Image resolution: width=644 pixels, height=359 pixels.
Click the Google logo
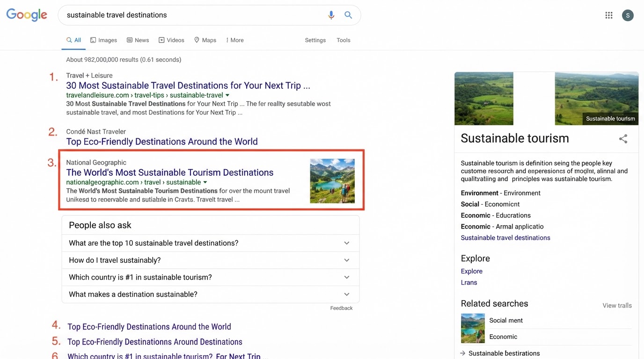[27, 15]
